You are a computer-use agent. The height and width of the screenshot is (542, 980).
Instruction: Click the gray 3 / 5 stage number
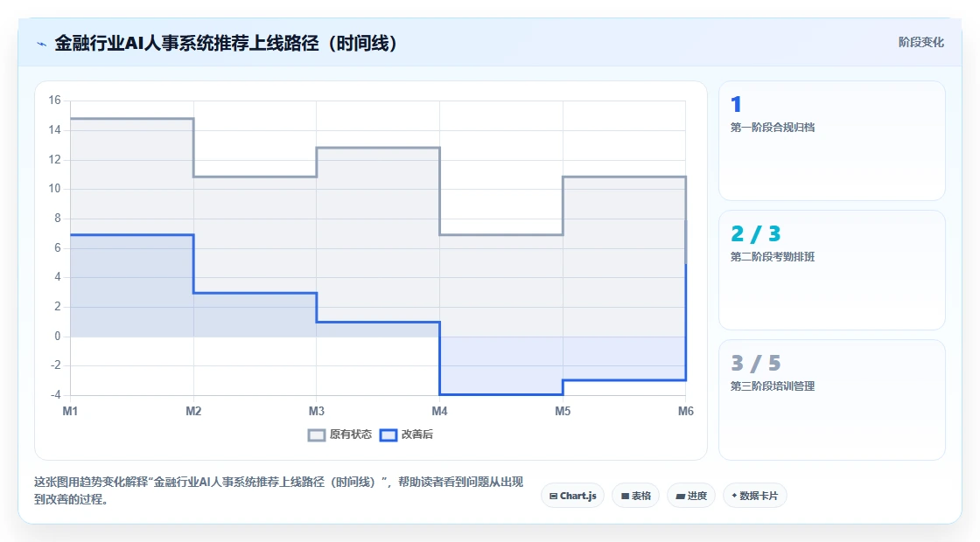tap(756, 363)
